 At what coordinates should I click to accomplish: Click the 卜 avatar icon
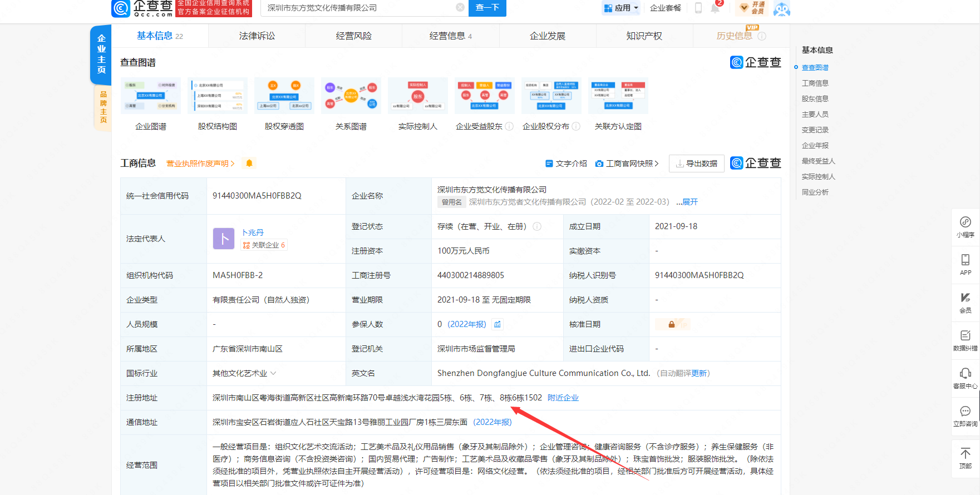(x=224, y=239)
